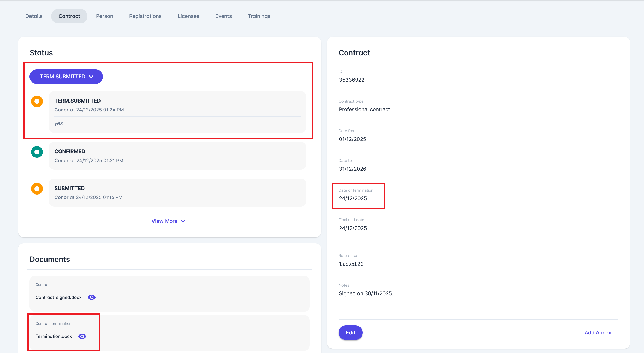The width and height of the screenshot is (644, 353).
Task: Switch to Trainings tab
Action: coord(259,16)
